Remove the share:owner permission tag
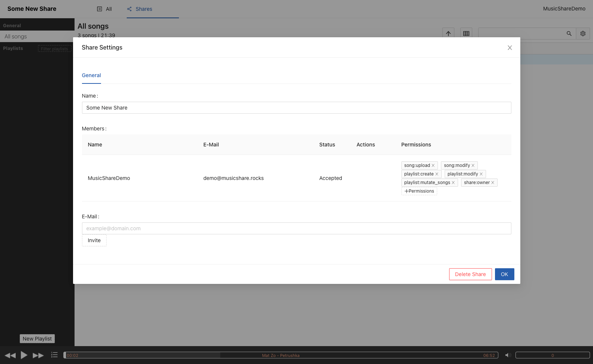Viewport: 593px width, 364px height. pyautogui.click(x=493, y=183)
